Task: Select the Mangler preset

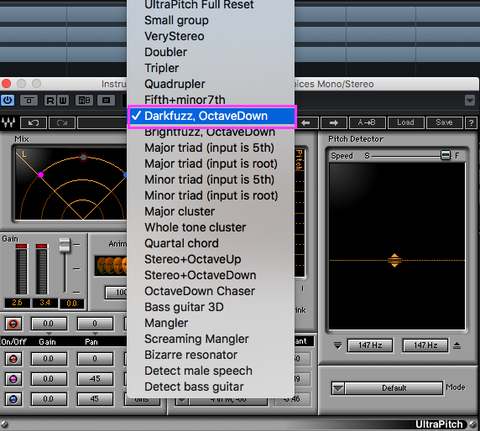Action: click(x=211, y=323)
